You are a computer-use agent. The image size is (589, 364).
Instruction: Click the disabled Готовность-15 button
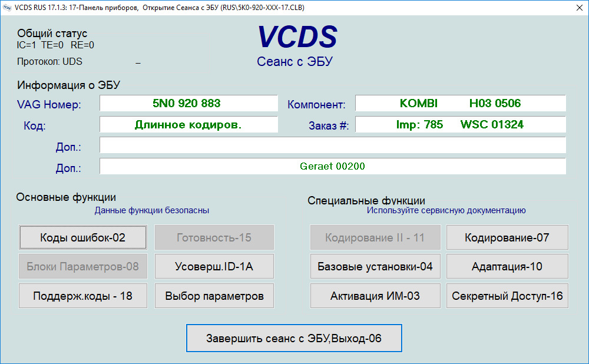click(214, 237)
